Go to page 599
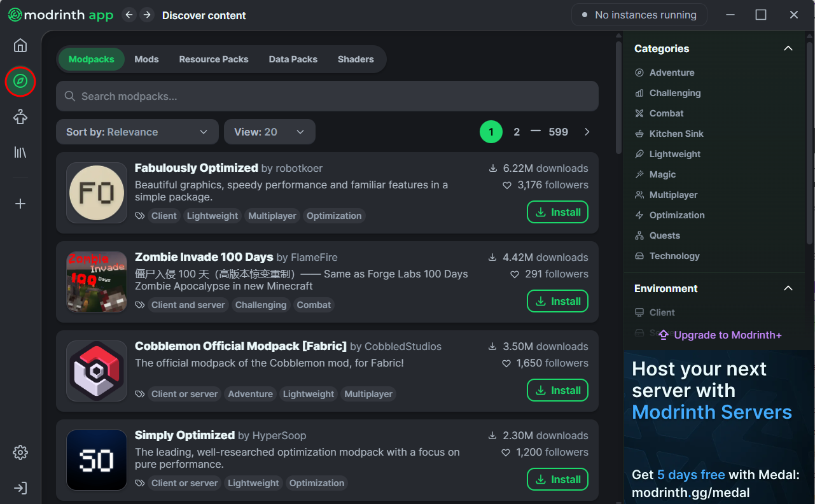The height and width of the screenshot is (504, 815). [558, 132]
